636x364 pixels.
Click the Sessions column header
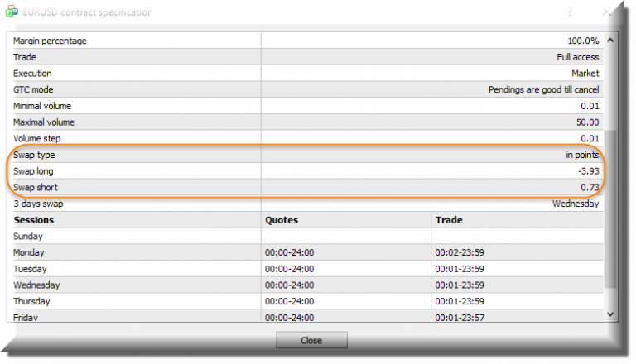[x=34, y=220]
